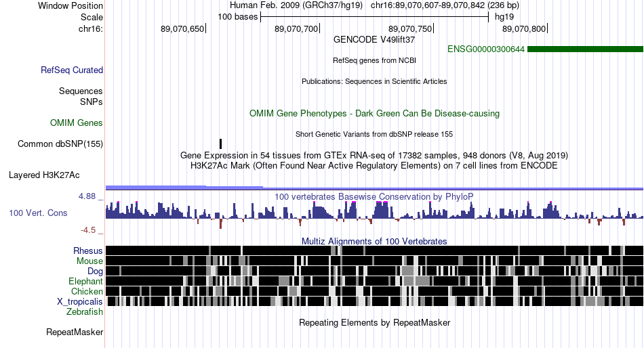This screenshot has width=644, height=348.
Task: Click the 89,070,700 ruler position
Action: (296, 28)
